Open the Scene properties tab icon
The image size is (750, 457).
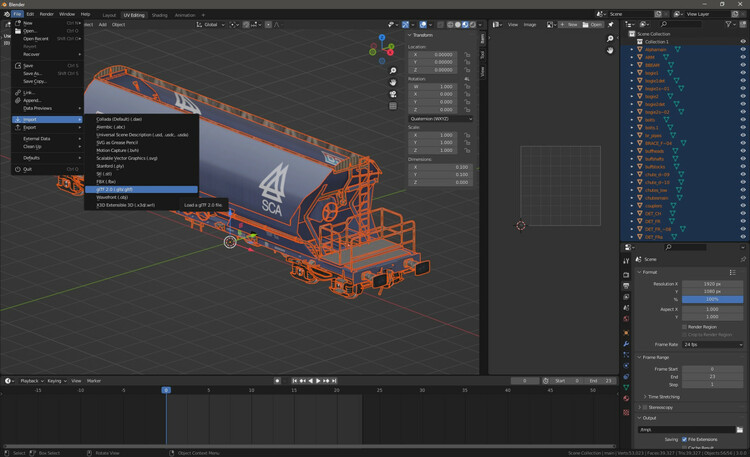pyautogui.click(x=626, y=308)
